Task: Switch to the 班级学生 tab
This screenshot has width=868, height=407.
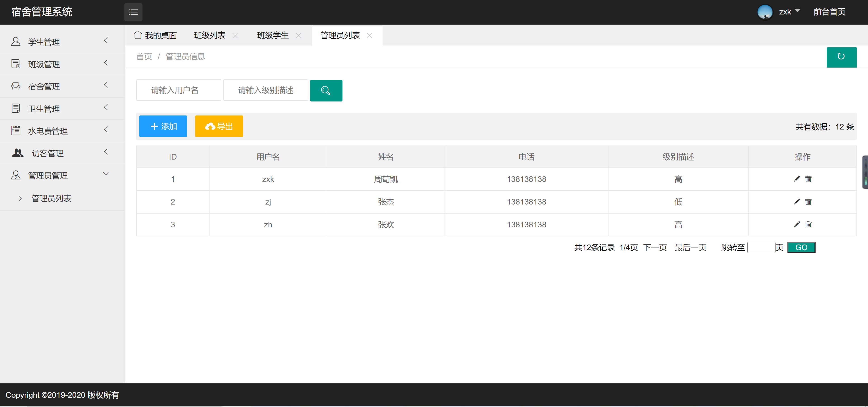Action: click(x=273, y=35)
